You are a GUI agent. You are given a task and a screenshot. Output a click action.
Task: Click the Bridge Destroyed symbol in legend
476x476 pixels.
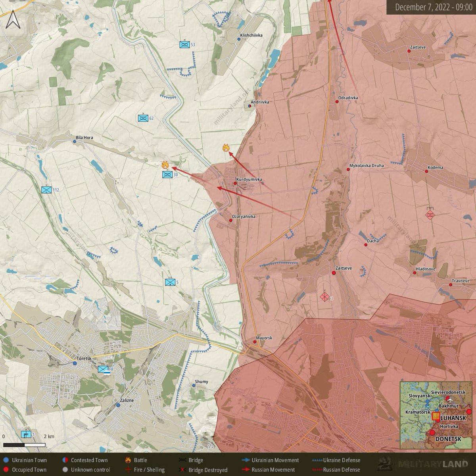pyautogui.click(x=183, y=470)
